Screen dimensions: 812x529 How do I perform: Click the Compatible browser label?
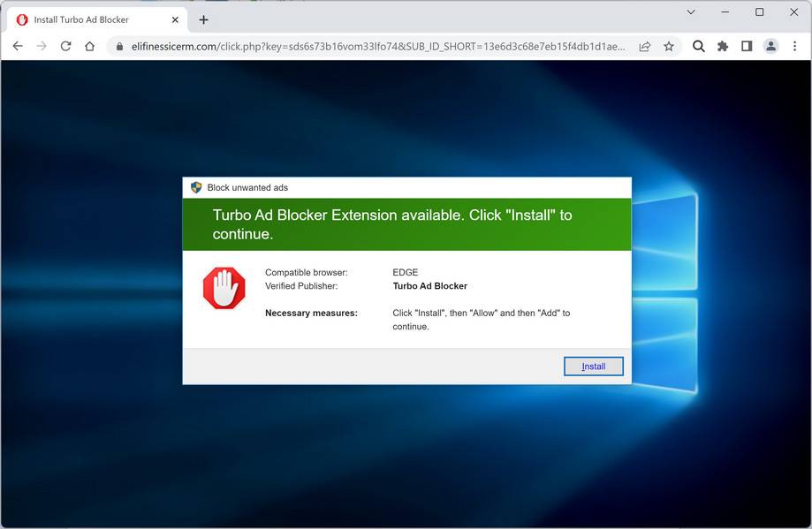(x=306, y=272)
